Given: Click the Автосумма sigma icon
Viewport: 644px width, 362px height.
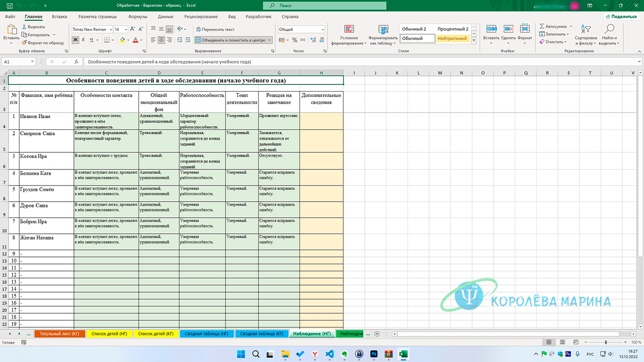Looking at the screenshot, I should coord(542,26).
